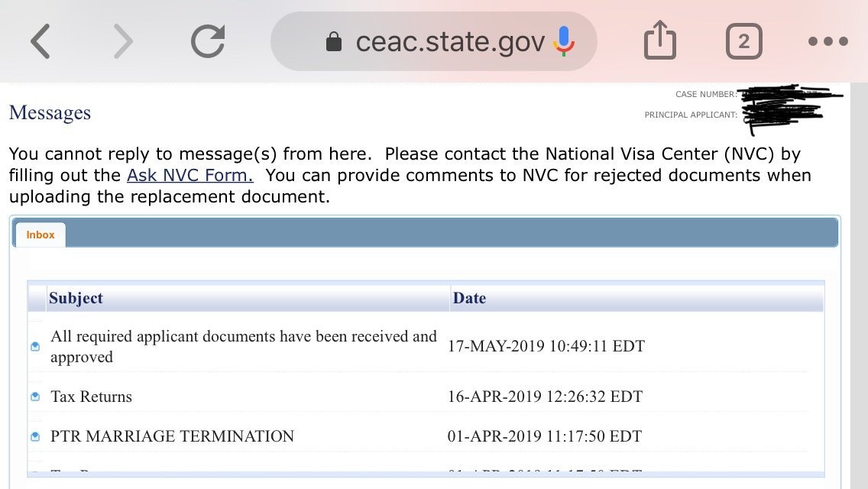
Task: Tap the ceac.state.gov address bar
Action: [434, 41]
